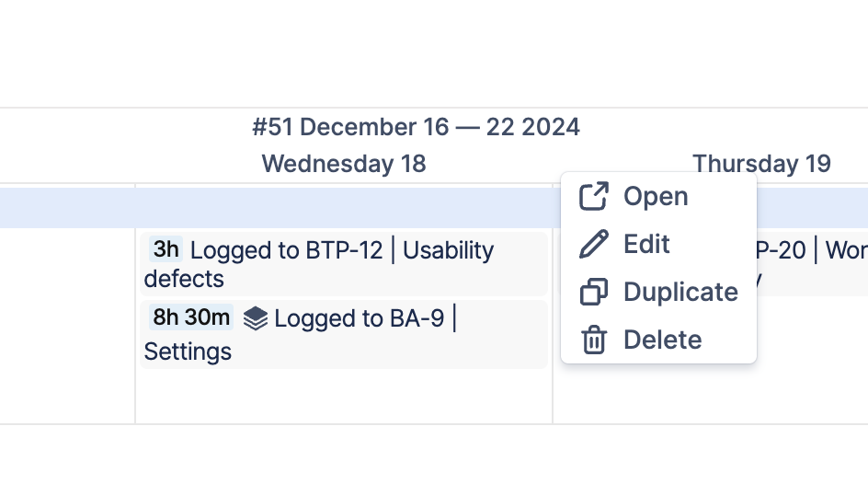This screenshot has width=868, height=484.
Task: Pick Duplicate in the context menu
Action: tap(680, 292)
